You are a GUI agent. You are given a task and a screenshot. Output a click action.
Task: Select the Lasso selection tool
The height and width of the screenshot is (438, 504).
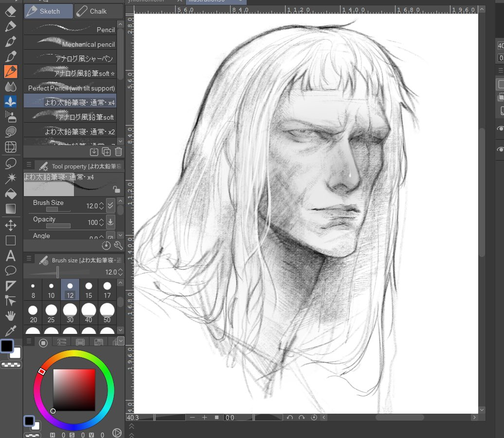(11, 163)
